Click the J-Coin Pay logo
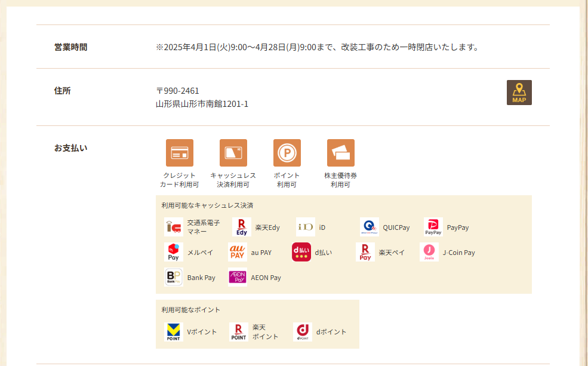588x366 pixels. coord(429,252)
